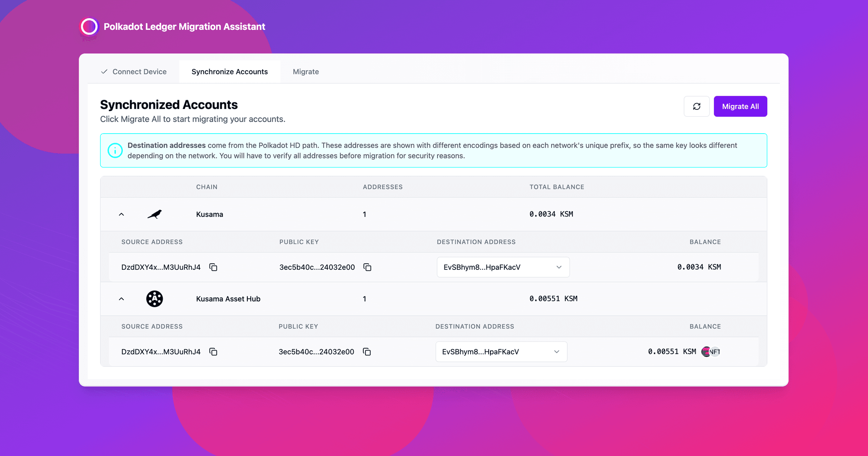The image size is (868, 456).
Task: Click the Kusama Asset Hub chain icon
Action: [x=155, y=299]
